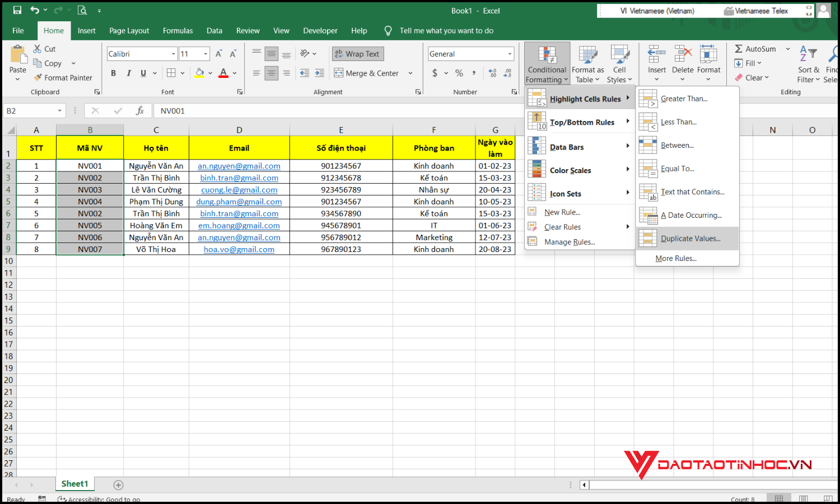Click the Insert Function fx icon
Image resolution: width=840 pixels, height=504 pixels.
(140, 111)
